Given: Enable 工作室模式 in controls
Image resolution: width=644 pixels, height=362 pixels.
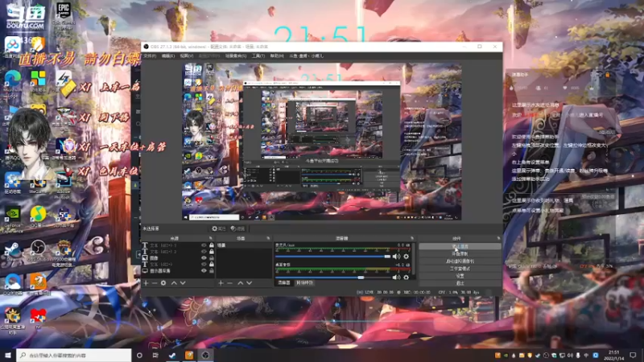Looking at the screenshot, I should (x=460, y=269).
